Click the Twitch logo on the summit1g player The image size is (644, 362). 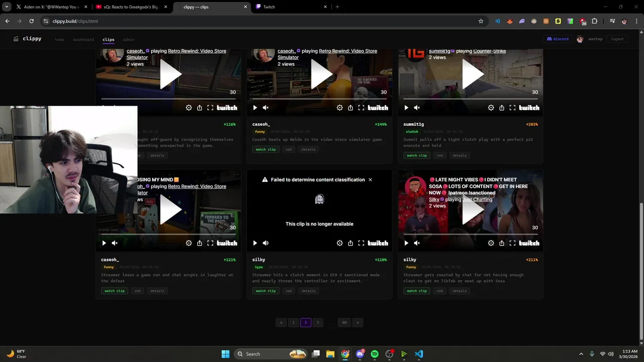pyautogui.click(x=529, y=108)
